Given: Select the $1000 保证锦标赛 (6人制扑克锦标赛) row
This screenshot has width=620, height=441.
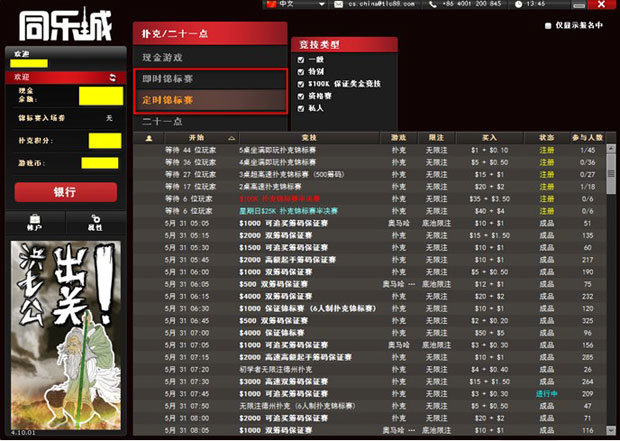Looking at the screenshot, I should point(369,309).
